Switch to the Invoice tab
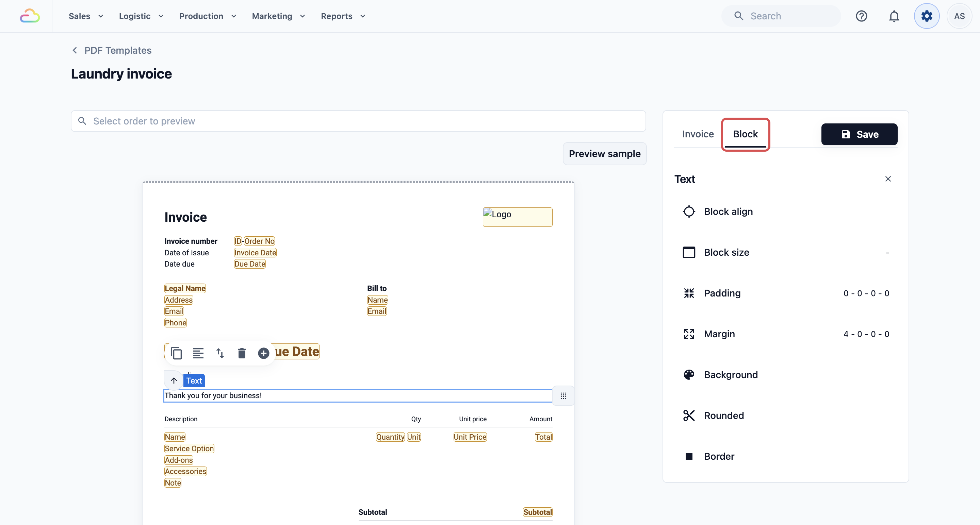 pyautogui.click(x=698, y=134)
